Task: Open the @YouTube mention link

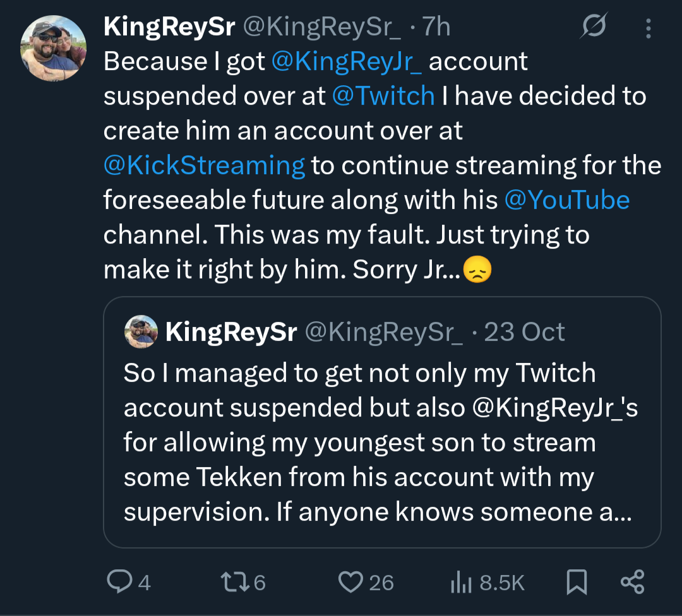Action: (x=566, y=200)
